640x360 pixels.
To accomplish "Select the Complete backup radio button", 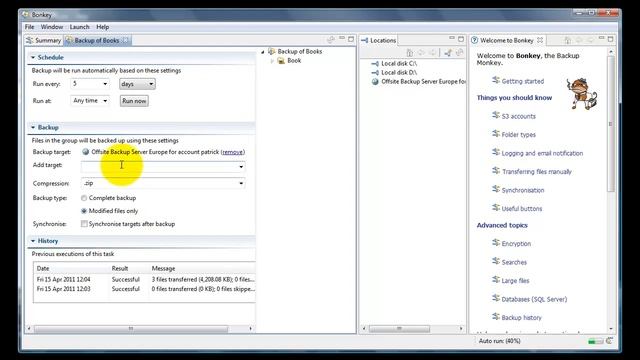I will (84, 198).
